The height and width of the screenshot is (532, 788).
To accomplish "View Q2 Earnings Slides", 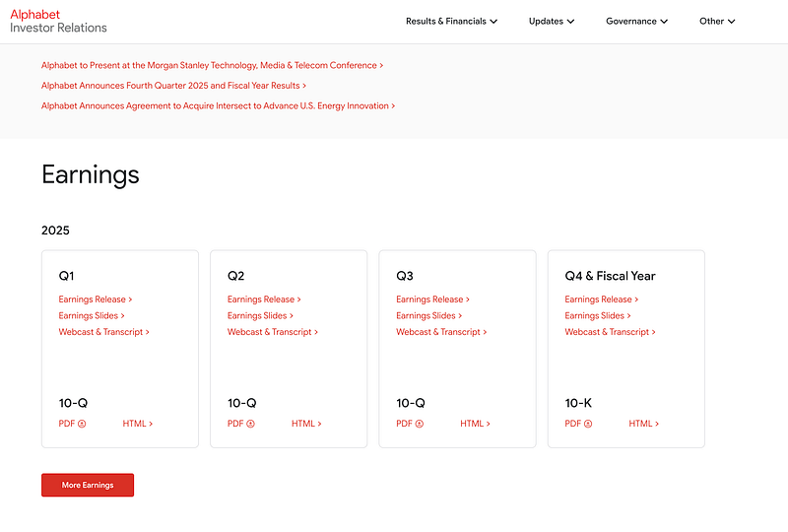I will [260, 316].
